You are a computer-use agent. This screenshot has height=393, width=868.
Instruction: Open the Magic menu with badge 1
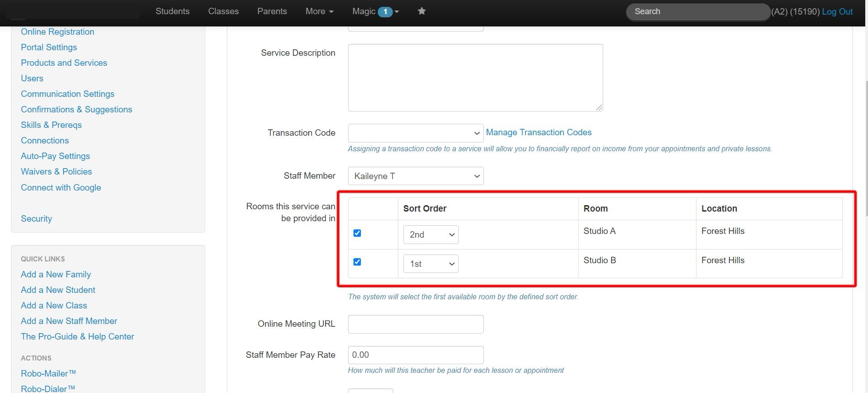coord(375,11)
